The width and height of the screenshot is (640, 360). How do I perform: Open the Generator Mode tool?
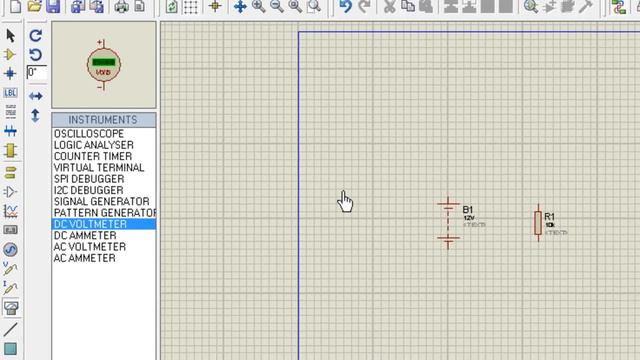[x=10, y=249]
